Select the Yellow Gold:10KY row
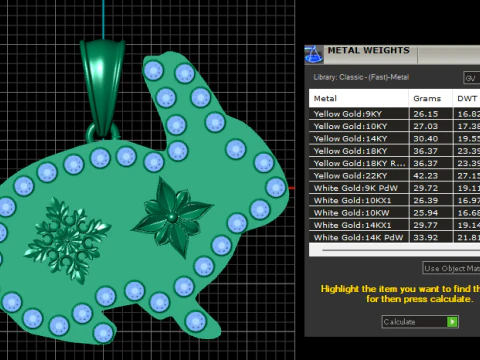Image resolution: width=480 pixels, height=360 pixels. pos(394,126)
